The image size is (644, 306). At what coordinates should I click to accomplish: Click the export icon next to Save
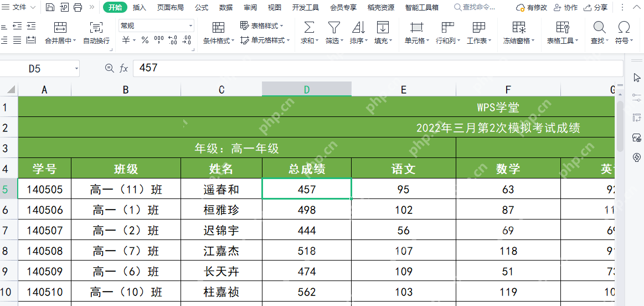(64, 7)
